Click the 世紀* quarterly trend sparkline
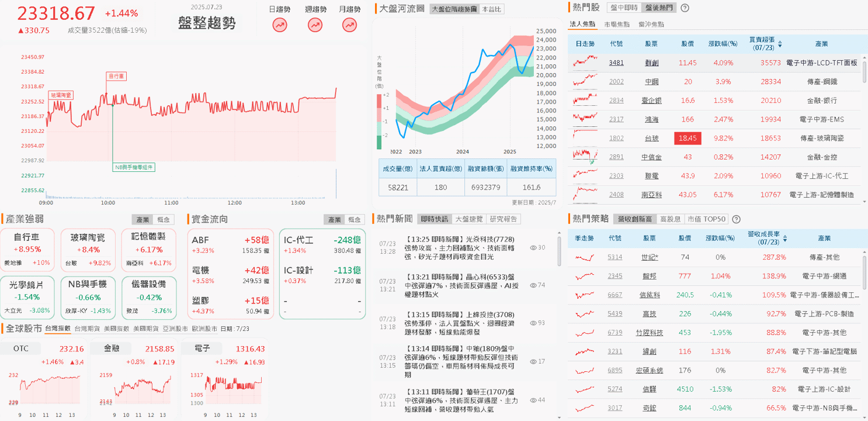Screen dimensions: 868x421 (585, 257)
